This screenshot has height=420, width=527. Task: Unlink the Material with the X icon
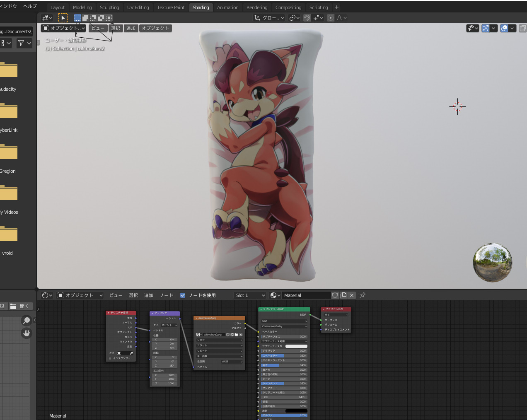point(352,295)
